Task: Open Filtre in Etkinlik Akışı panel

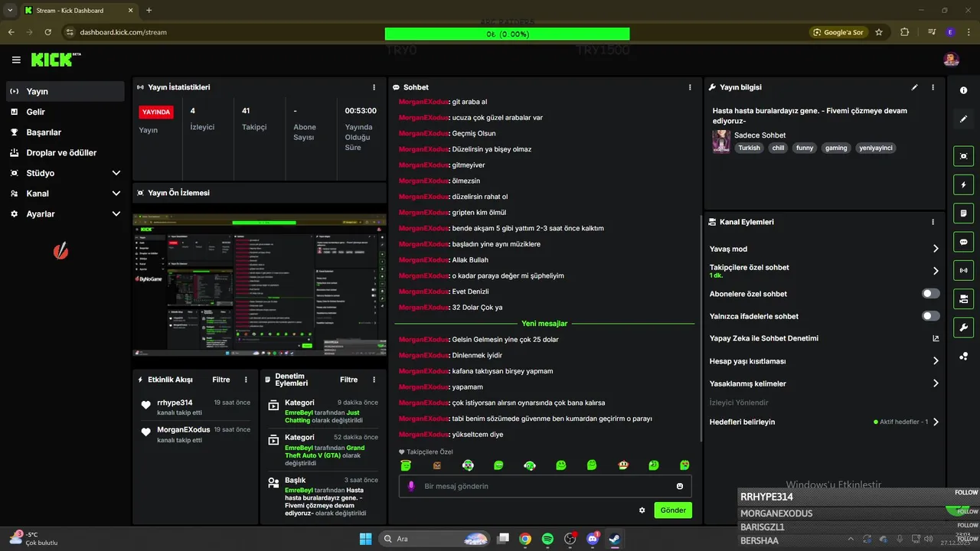Action: [x=221, y=380]
